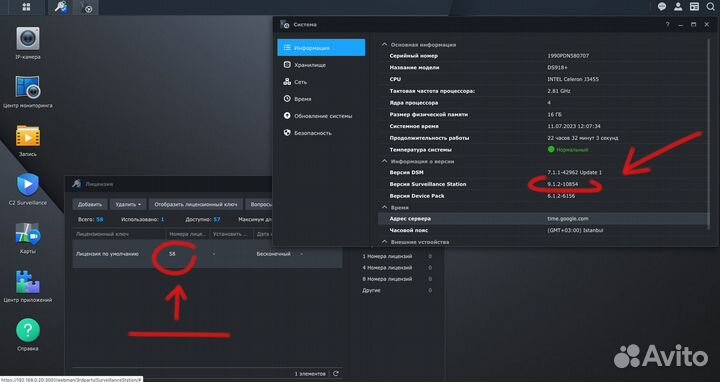The width and height of the screenshot is (720, 382).
Task: Open the Запись recordings icon
Action: coord(28,140)
